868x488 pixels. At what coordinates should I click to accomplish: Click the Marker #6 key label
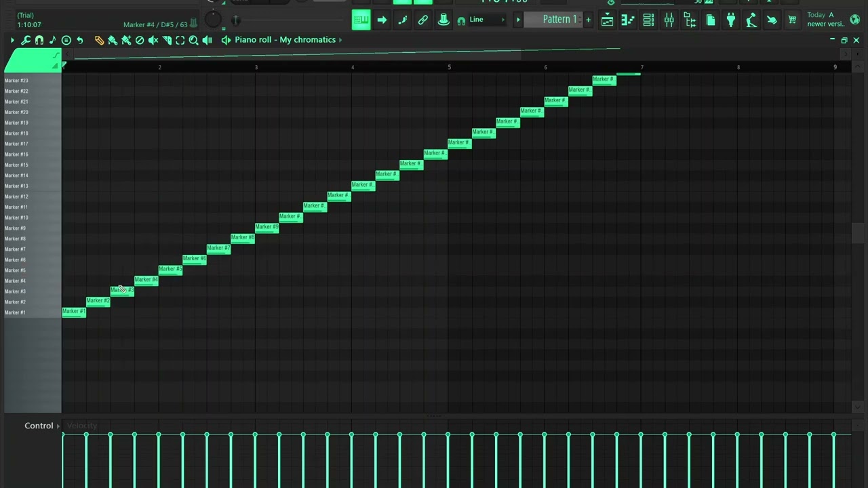click(15, 260)
